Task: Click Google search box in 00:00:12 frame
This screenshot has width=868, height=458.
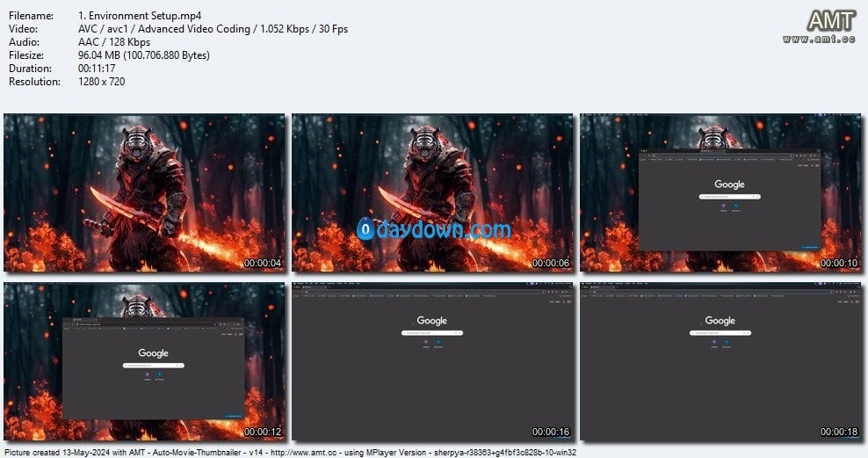Action: [154, 366]
